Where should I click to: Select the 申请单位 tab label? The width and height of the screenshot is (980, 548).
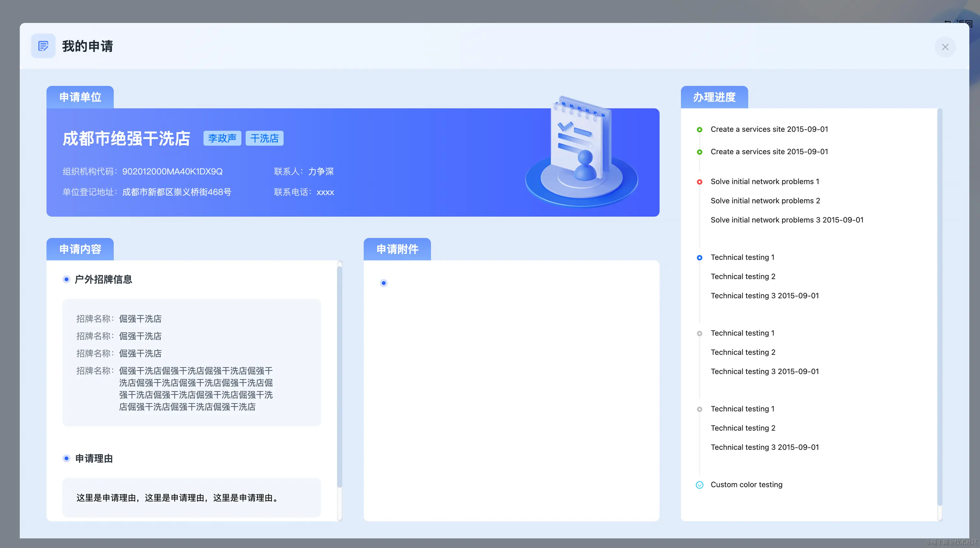80,97
